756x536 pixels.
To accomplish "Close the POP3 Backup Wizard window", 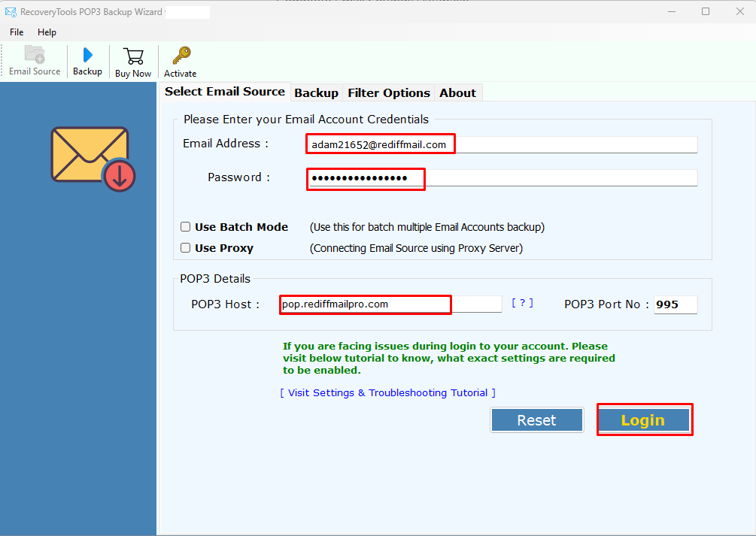I will click(740, 11).
